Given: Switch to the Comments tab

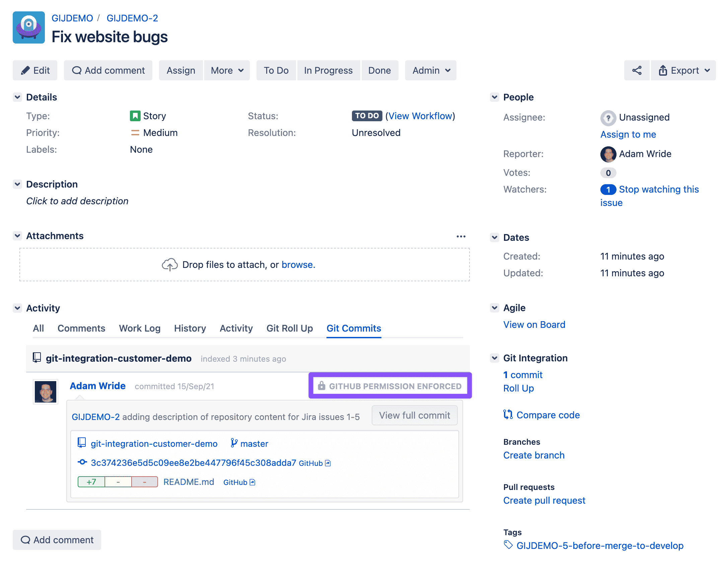Looking at the screenshot, I should (81, 328).
